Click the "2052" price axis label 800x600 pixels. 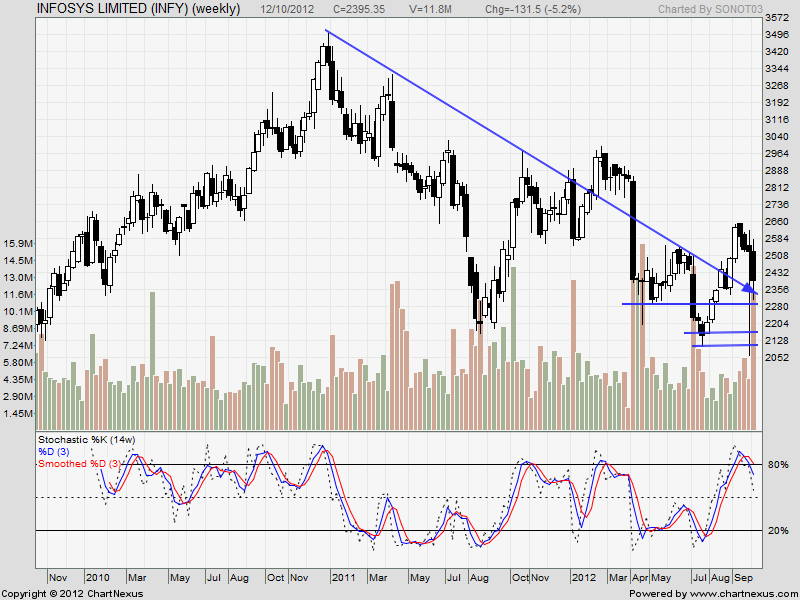[777, 358]
